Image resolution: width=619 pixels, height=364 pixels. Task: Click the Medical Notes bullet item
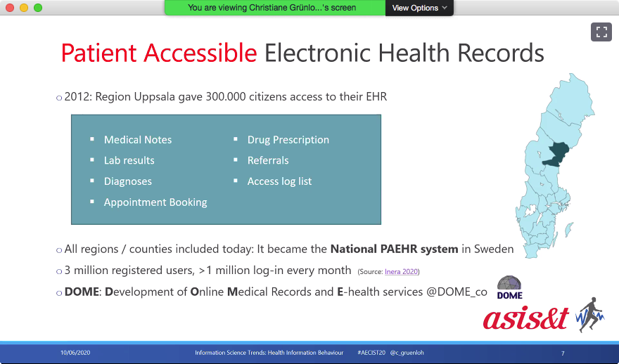[x=137, y=140]
